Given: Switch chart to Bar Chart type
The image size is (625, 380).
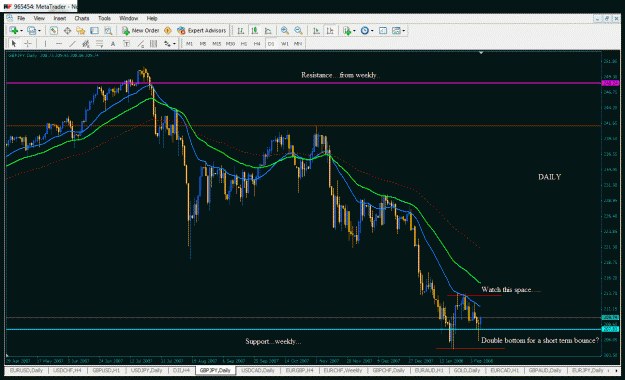Looking at the screenshot, I should pyautogui.click(x=241, y=31).
